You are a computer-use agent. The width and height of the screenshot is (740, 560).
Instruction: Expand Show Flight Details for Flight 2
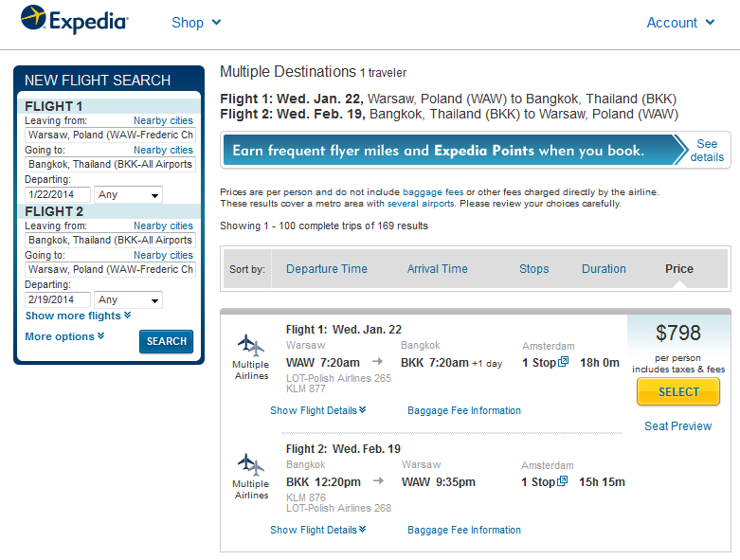pyautogui.click(x=318, y=530)
